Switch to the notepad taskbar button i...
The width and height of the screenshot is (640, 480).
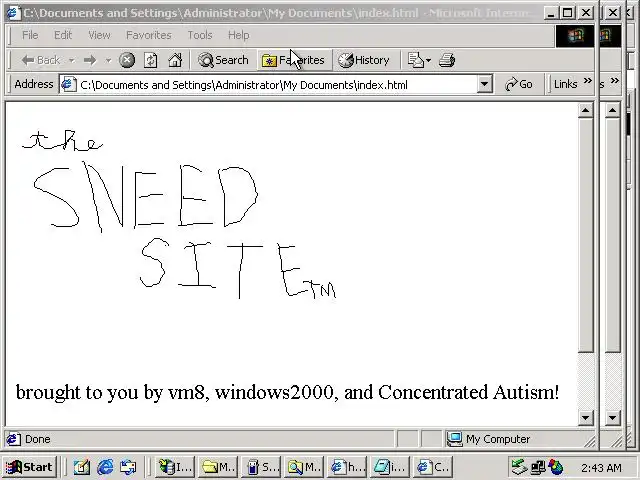(x=390, y=467)
